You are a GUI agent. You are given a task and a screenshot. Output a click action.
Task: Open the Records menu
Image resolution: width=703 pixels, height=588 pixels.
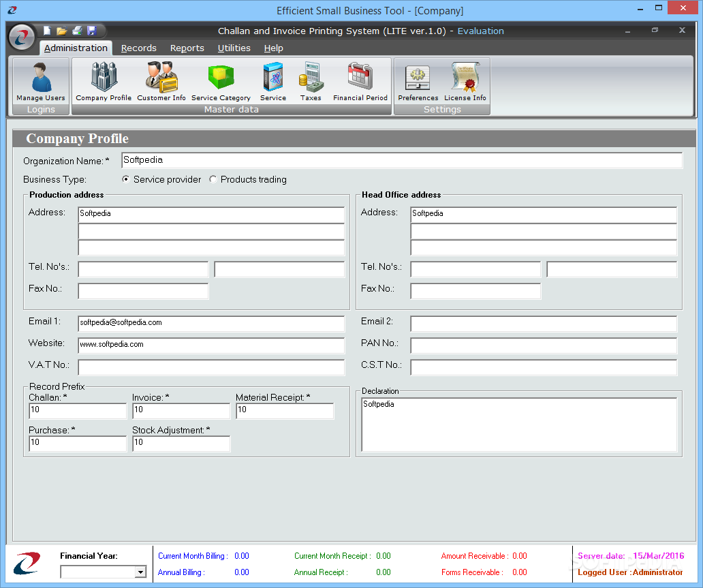pos(138,48)
